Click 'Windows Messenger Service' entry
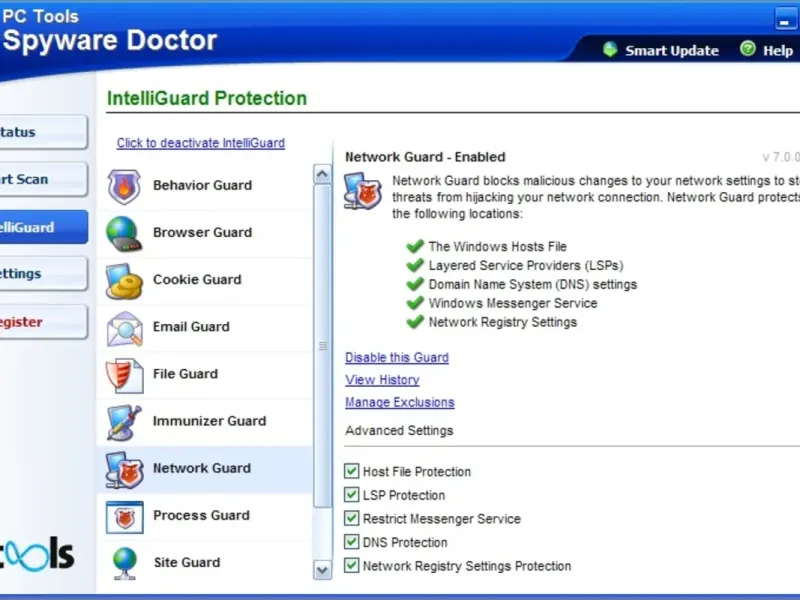 click(513, 303)
